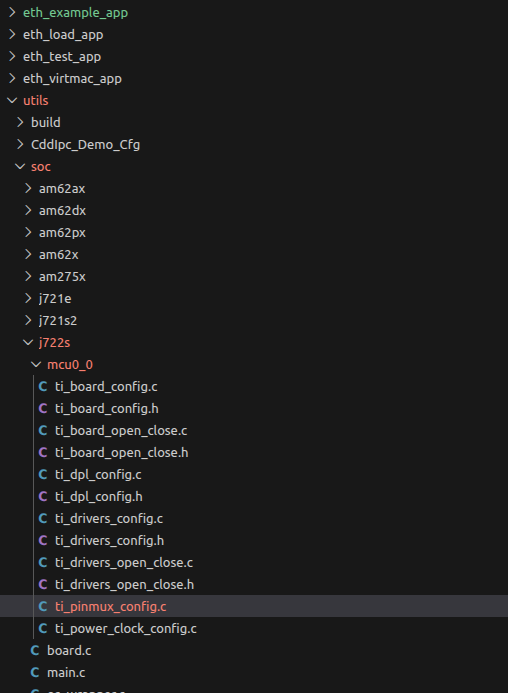Collapse the j722s folder chevron

tap(28, 343)
